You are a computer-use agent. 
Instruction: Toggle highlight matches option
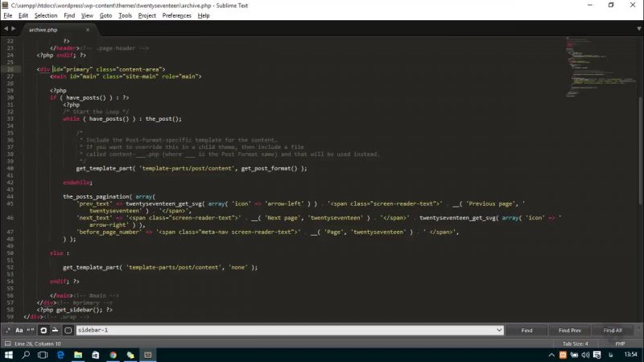[68, 331]
